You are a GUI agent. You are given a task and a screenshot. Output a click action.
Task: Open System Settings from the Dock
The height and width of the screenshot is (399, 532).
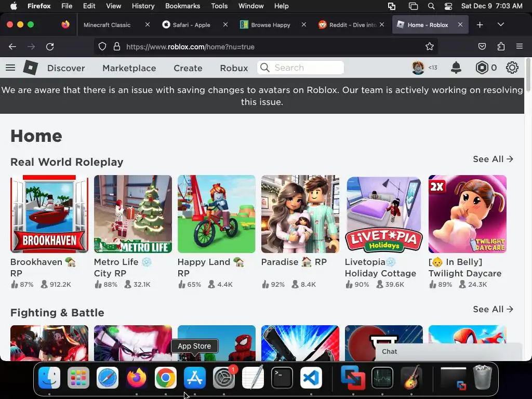223,378
